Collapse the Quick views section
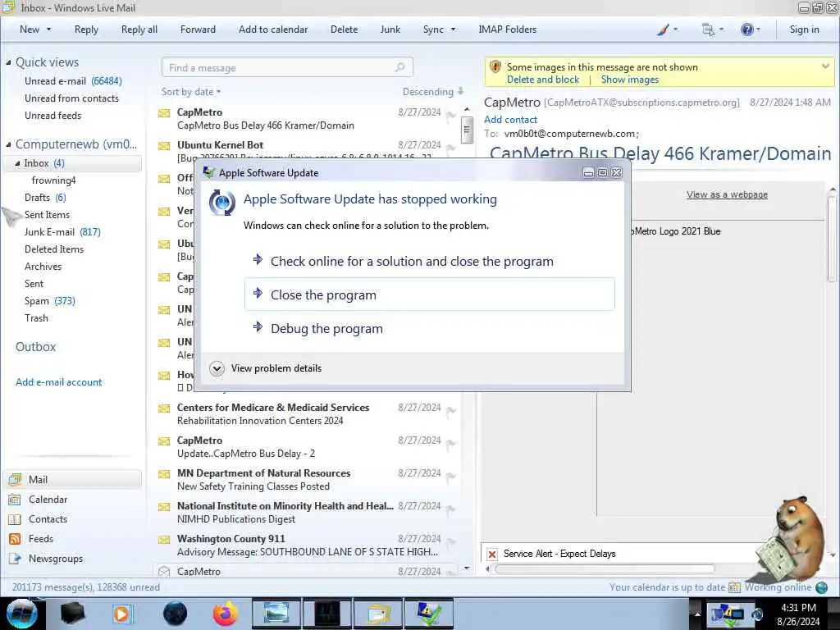 point(8,62)
